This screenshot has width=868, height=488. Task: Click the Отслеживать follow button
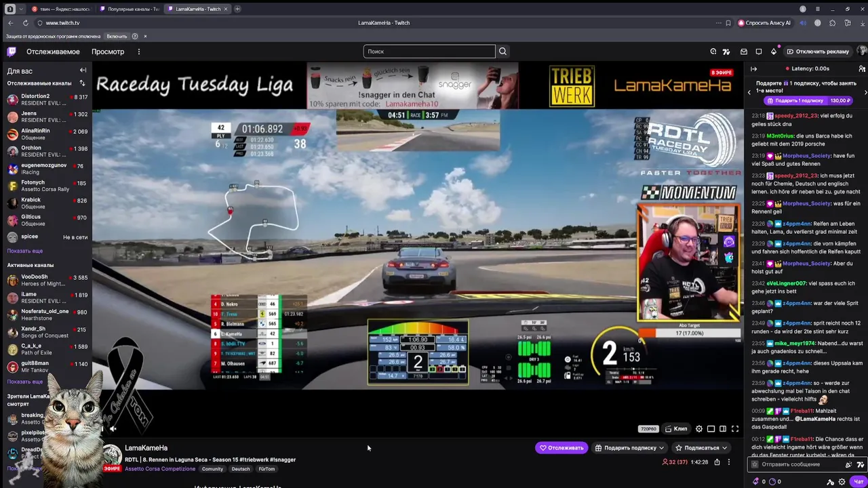[561, 448]
